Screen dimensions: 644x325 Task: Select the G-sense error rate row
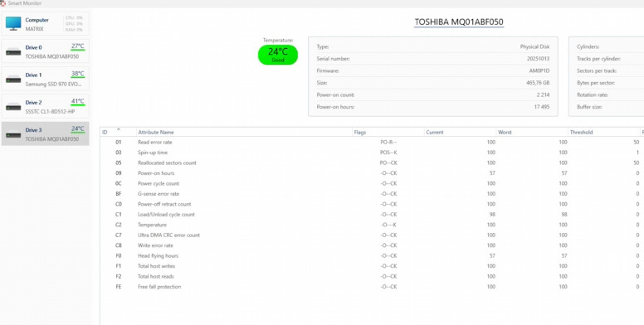(x=372, y=194)
